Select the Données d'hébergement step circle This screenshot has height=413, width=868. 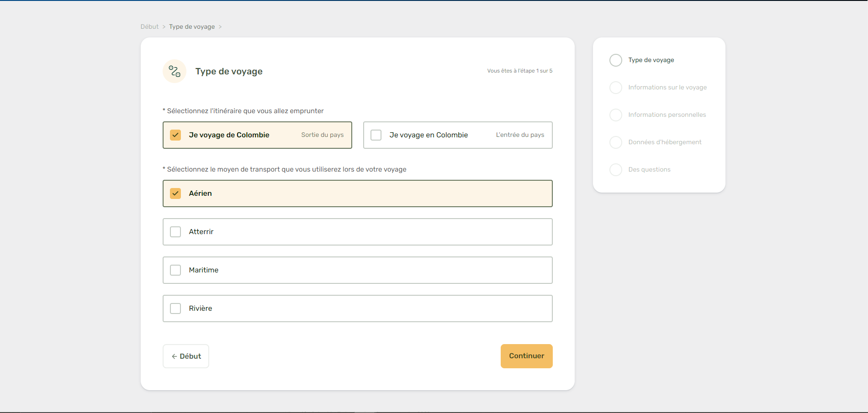(x=616, y=142)
